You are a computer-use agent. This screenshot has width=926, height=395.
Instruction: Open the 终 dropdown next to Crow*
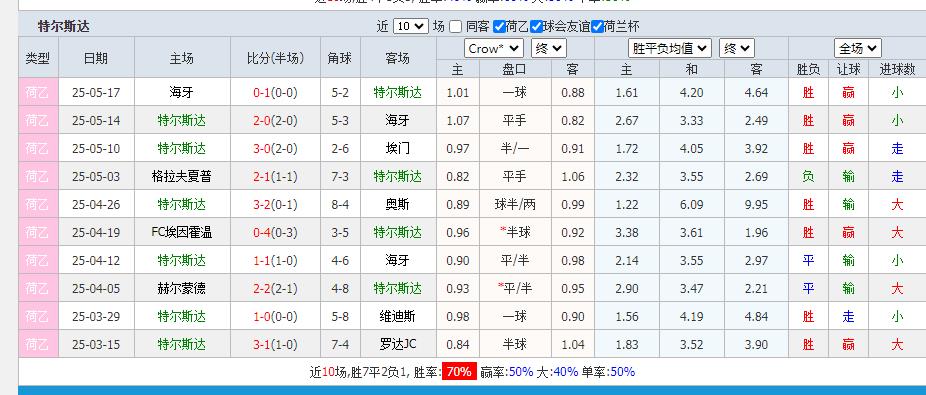(x=549, y=48)
